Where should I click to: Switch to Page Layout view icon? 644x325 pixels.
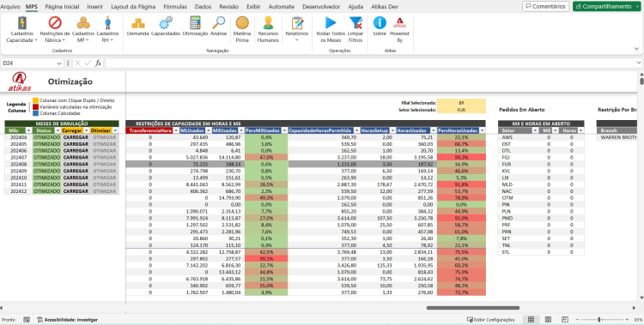coord(548,319)
